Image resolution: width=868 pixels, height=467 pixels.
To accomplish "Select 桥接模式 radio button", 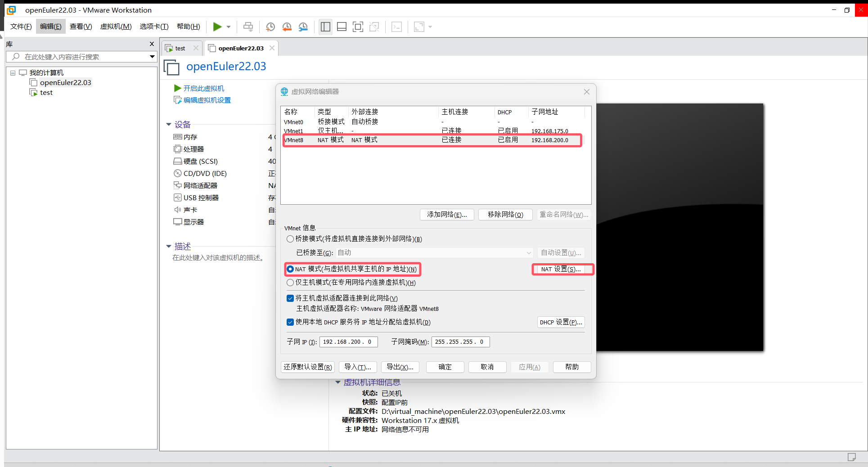I will [x=290, y=239].
